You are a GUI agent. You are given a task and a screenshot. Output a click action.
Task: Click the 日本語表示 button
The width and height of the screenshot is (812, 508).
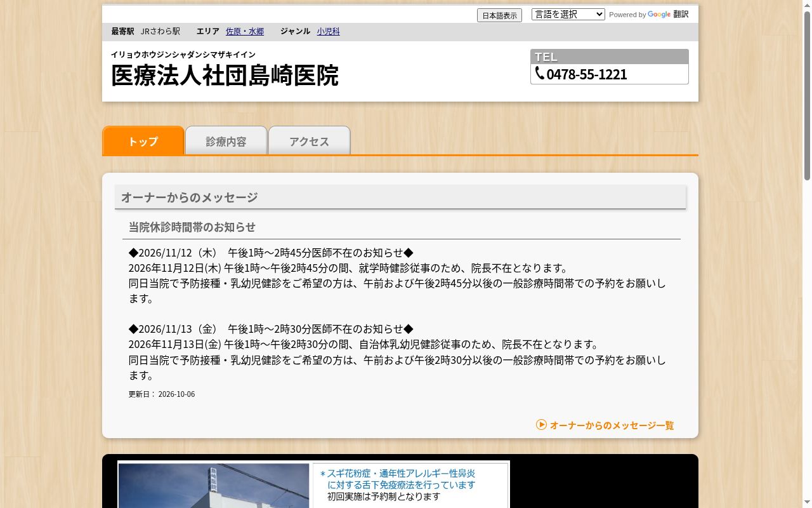coord(499,15)
